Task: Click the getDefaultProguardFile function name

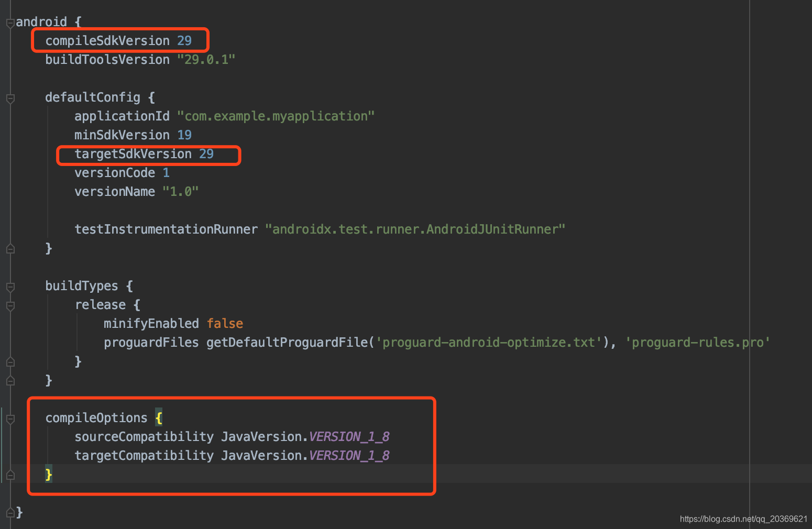Action: click(x=283, y=341)
